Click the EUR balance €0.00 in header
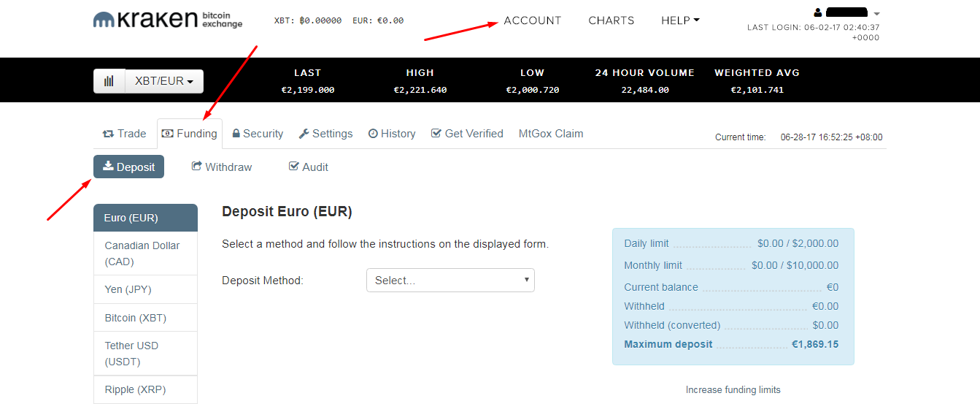This screenshot has height=404, width=980. pos(378,20)
